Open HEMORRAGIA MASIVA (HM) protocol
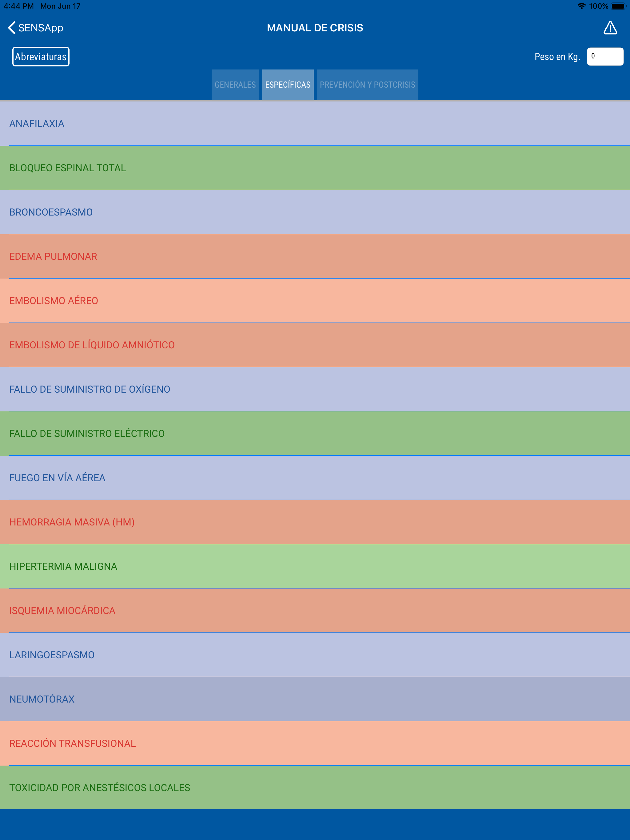Screen dimensions: 630x840 pyautogui.click(x=315, y=522)
